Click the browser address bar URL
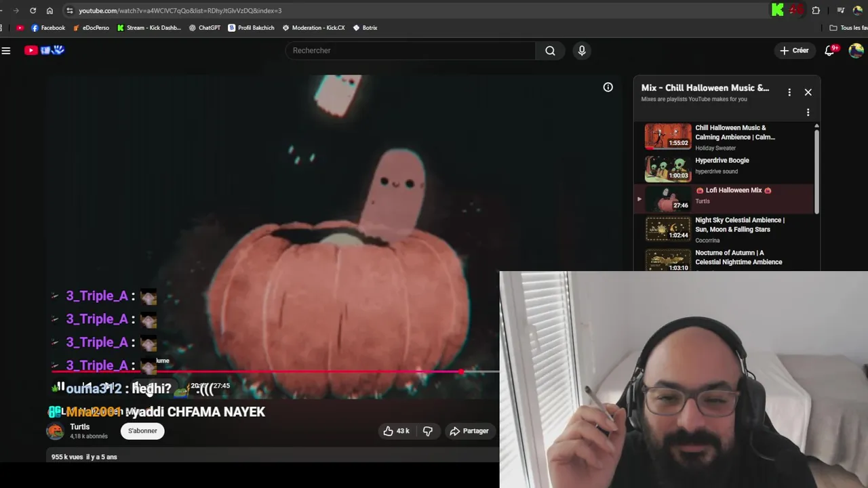 pos(180,11)
